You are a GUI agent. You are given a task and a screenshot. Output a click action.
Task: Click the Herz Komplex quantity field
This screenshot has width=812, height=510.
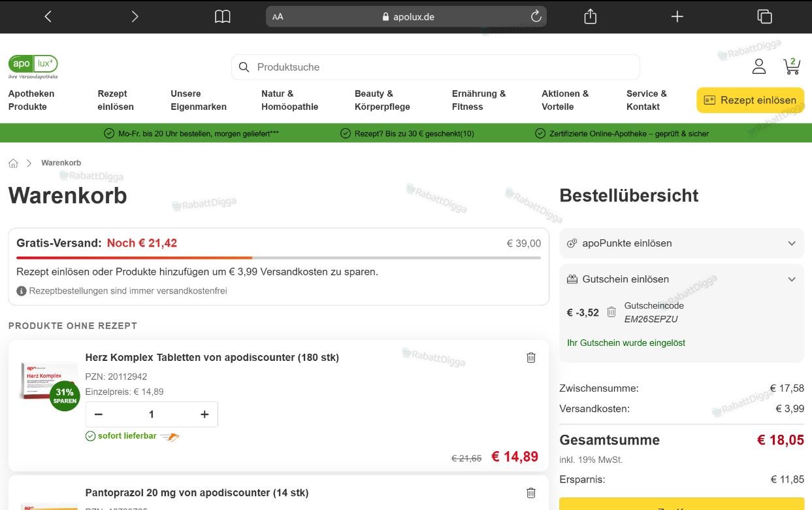(x=152, y=414)
